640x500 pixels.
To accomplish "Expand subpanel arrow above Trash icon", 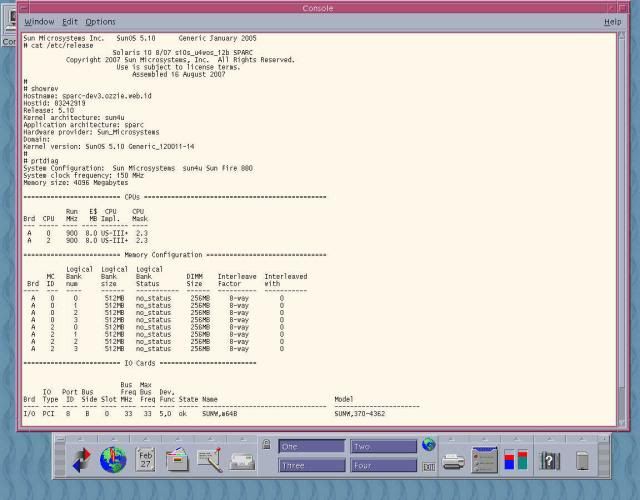I will pyautogui.click(x=582, y=439).
